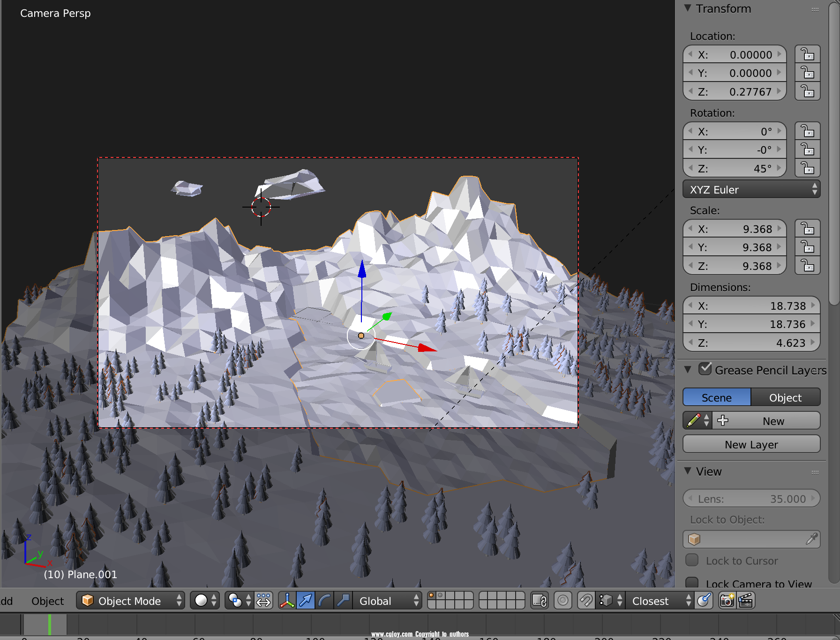
Task: Click the object origin dot in viewport
Action: click(361, 335)
